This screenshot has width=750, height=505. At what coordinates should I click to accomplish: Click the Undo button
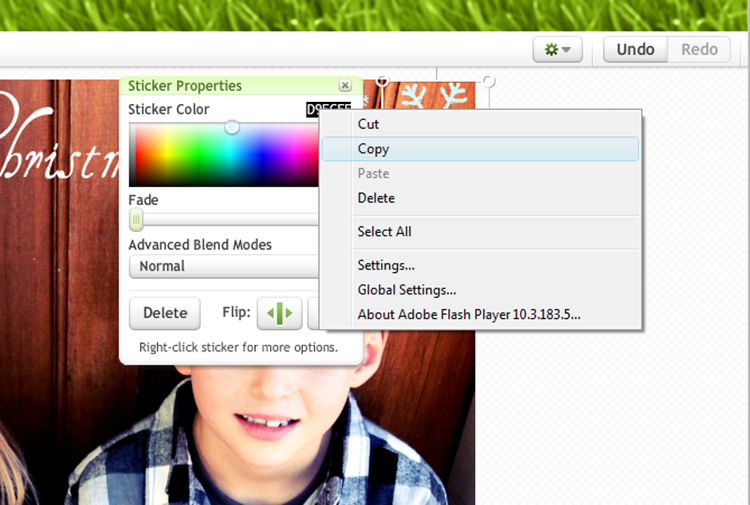click(635, 49)
